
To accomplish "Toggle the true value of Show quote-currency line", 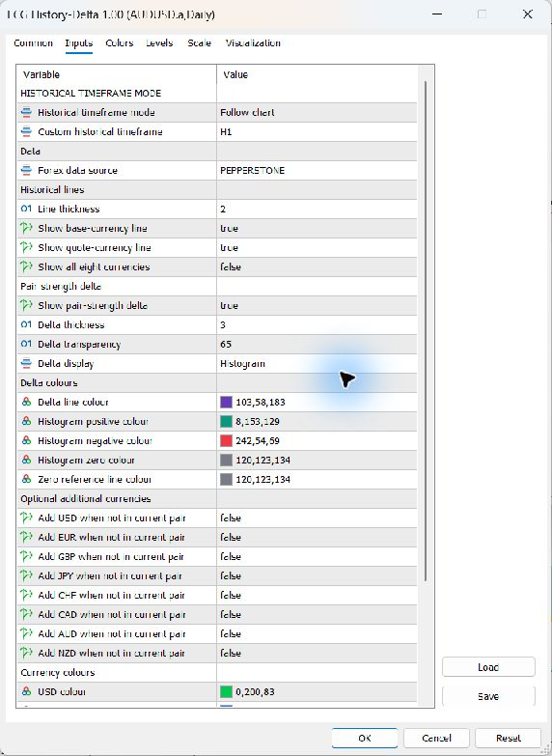I will click(317, 247).
